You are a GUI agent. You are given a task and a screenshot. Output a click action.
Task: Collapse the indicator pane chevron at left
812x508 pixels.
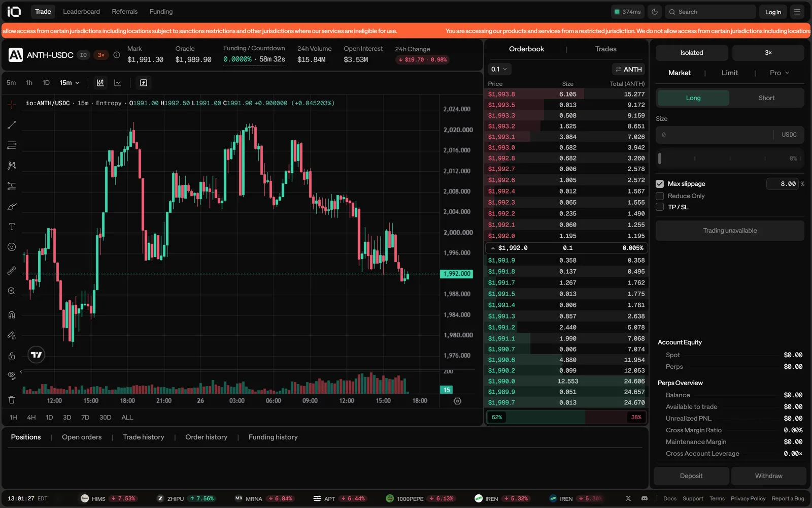(21, 372)
